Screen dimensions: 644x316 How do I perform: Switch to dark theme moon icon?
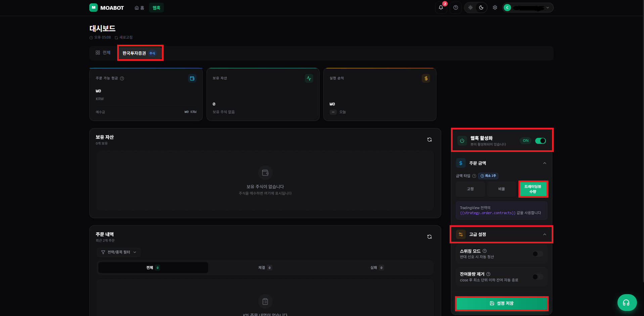[481, 7]
